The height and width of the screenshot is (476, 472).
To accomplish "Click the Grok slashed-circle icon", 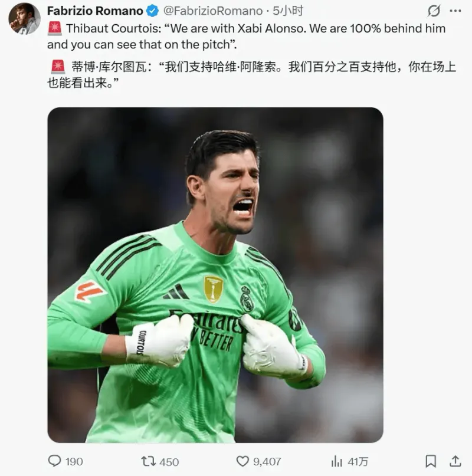I will click(434, 11).
